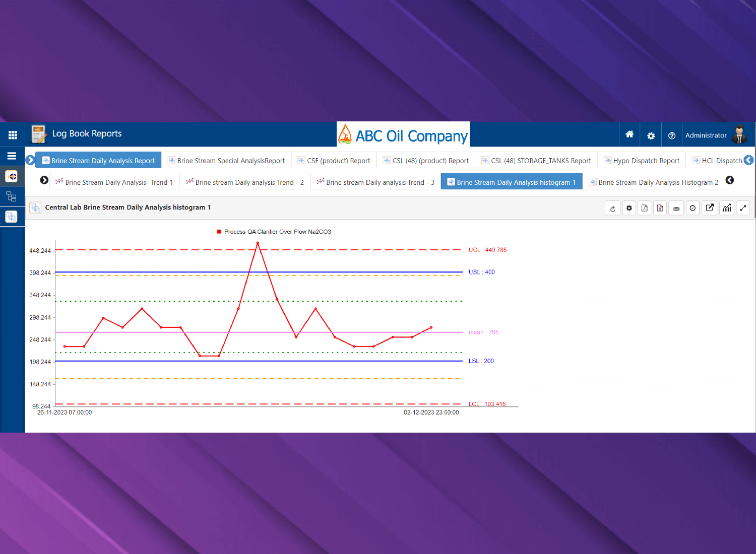Export the report to Excel
The height and width of the screenshot is (554, 756).
pyautogui.click(x=660, y=209)
